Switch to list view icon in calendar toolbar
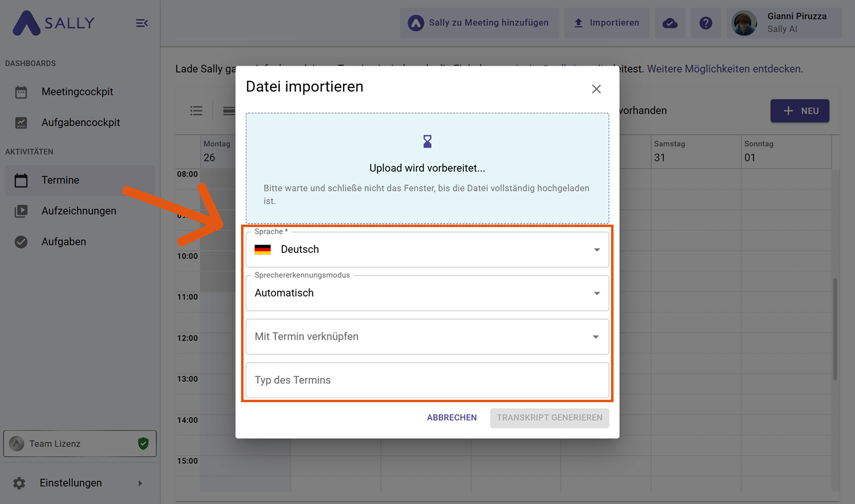 coord(196,110)
